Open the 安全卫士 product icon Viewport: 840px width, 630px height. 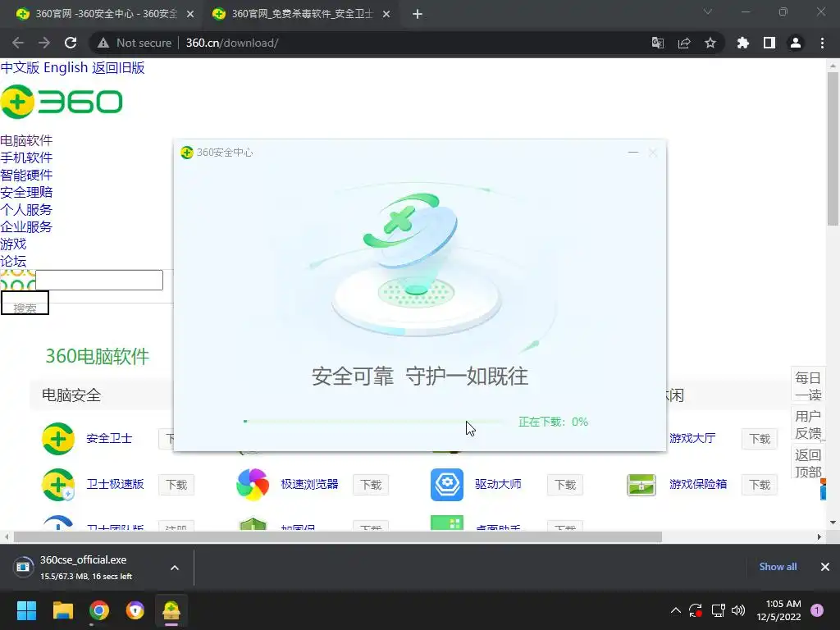coord(58,439)
